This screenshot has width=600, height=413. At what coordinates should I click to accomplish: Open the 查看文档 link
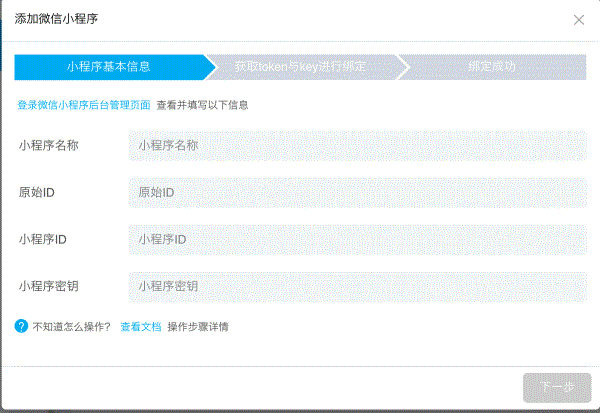[x=140, y=327]
